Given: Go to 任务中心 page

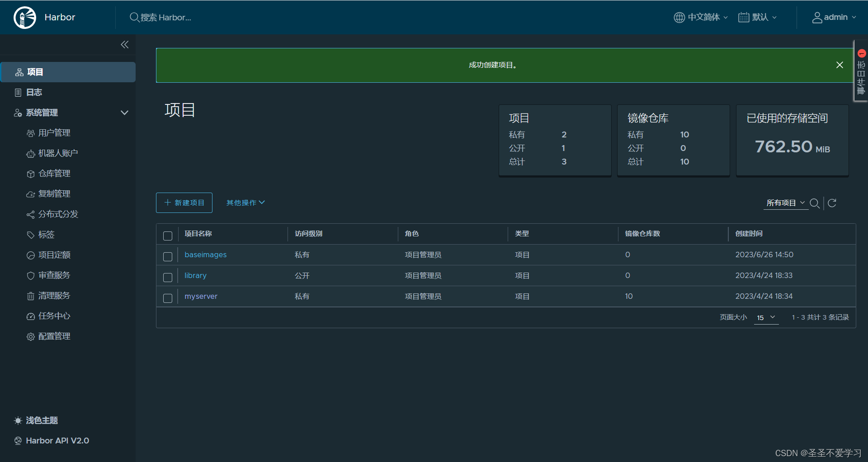Looking at the screenshot, I should 54,316.
